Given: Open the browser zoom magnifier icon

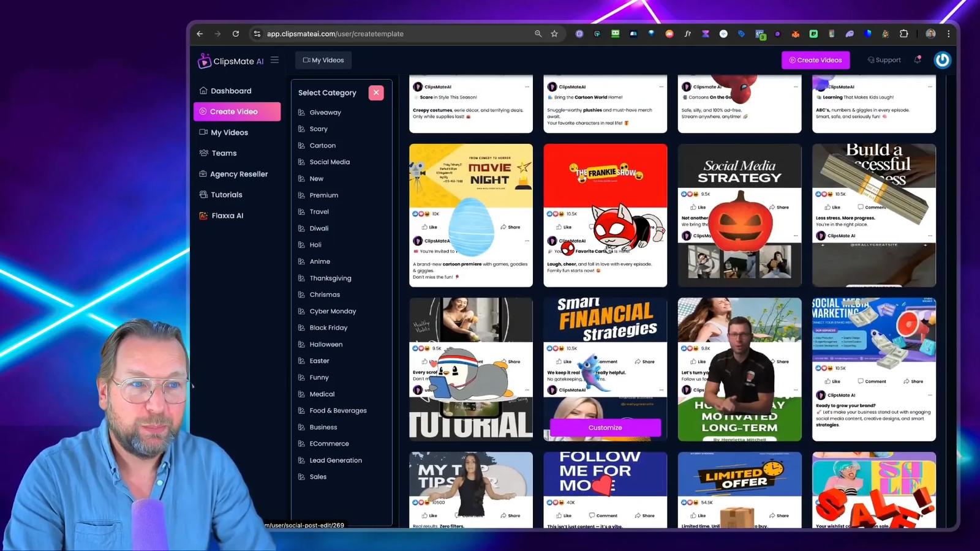Looking at the screenshot, I should pyautogui.click(x=538, y=34).
